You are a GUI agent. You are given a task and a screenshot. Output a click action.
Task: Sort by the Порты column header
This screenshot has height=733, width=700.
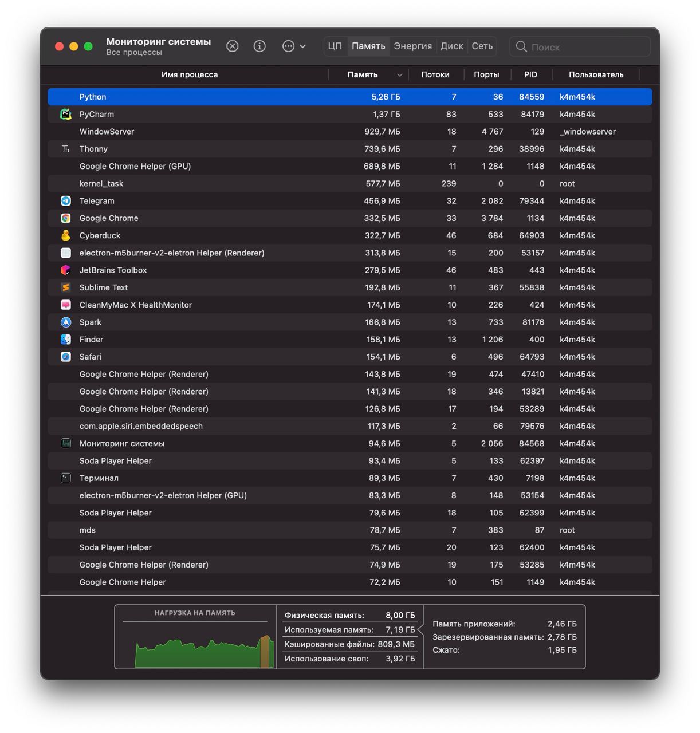(x=486, y=74)
